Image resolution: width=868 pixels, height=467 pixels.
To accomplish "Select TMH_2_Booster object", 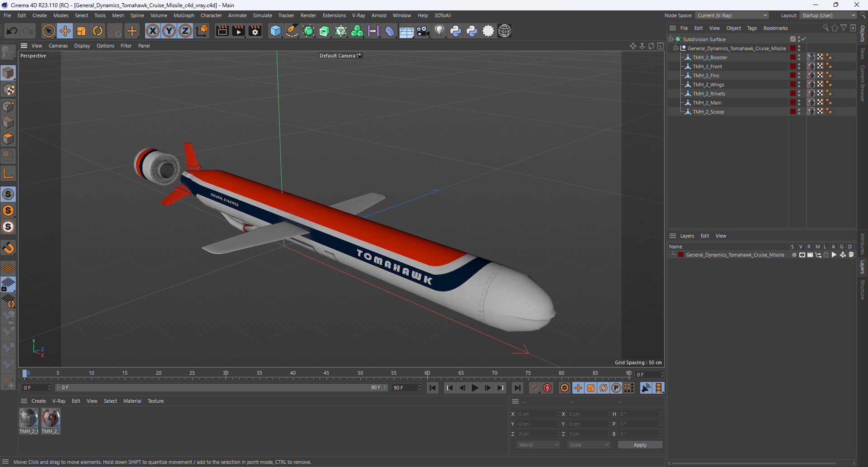I will pyautogui.click(x=710, y=57).
